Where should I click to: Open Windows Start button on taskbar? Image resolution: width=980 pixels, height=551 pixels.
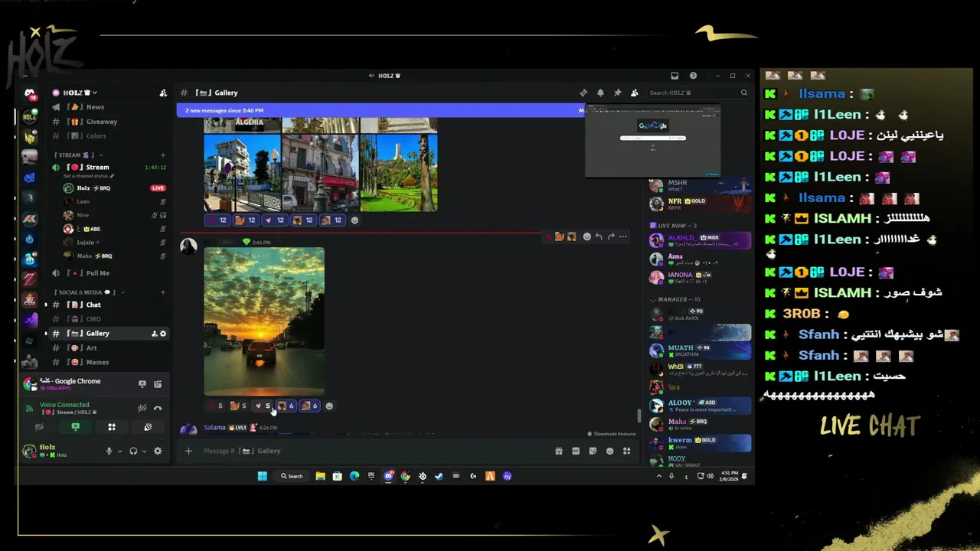point(263,476)
